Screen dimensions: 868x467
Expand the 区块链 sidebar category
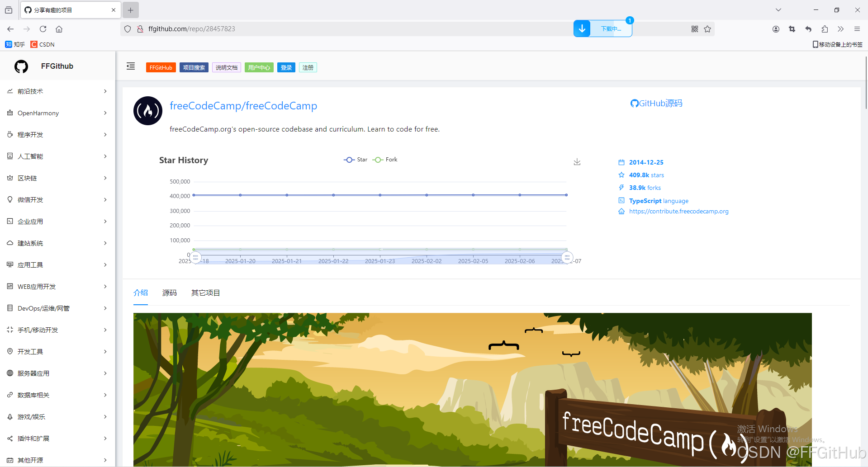click(x=57, y=178)
